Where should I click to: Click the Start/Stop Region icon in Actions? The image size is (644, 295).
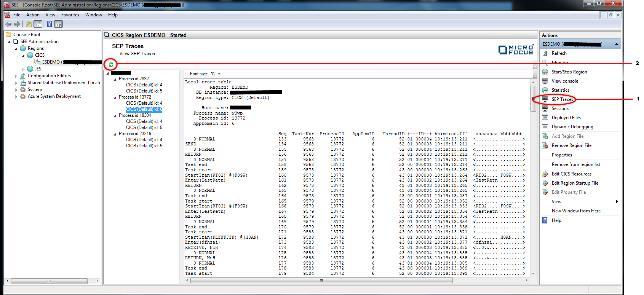point(545,72)
